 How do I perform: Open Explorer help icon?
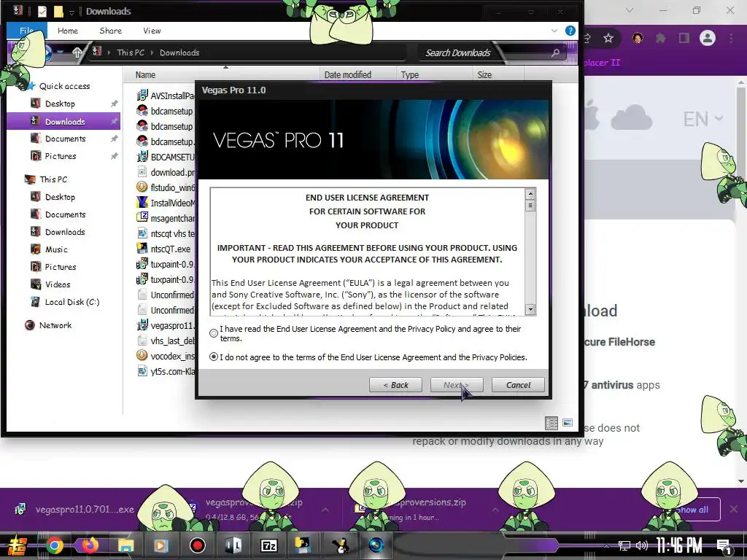(570, 31)
